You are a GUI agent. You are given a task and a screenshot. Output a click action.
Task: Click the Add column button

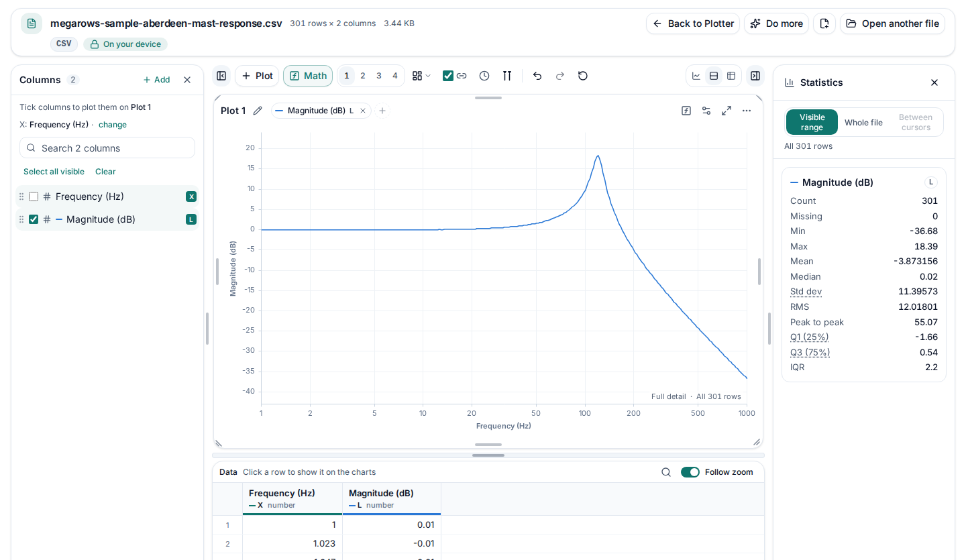tap(156, 80)
